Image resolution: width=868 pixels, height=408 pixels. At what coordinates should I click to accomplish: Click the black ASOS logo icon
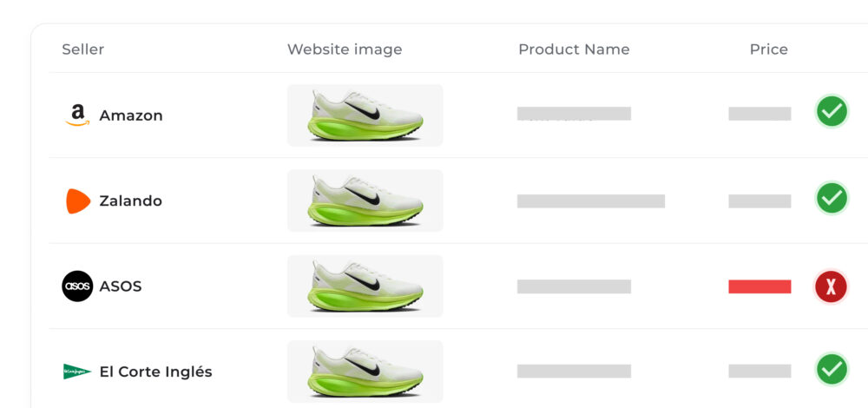point(77,286)
